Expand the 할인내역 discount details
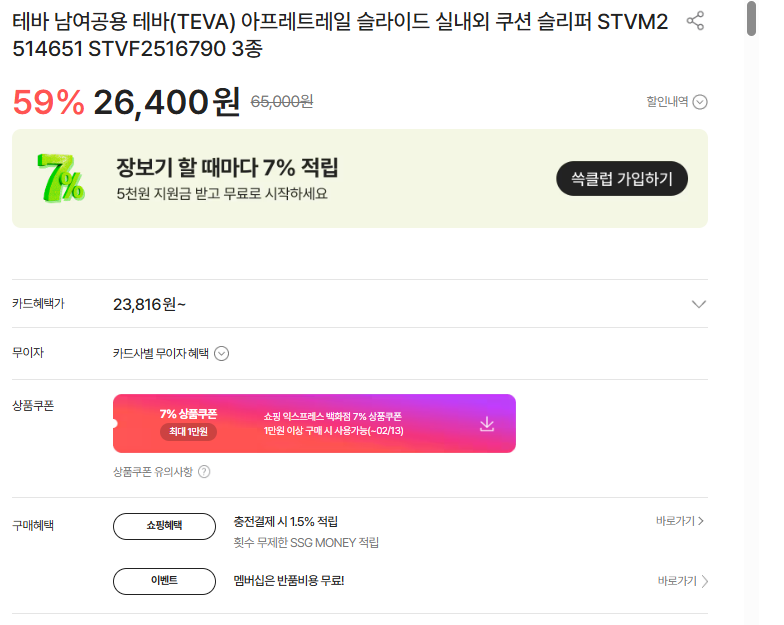Screen dimensions: 784x625 tap(700, 101)
